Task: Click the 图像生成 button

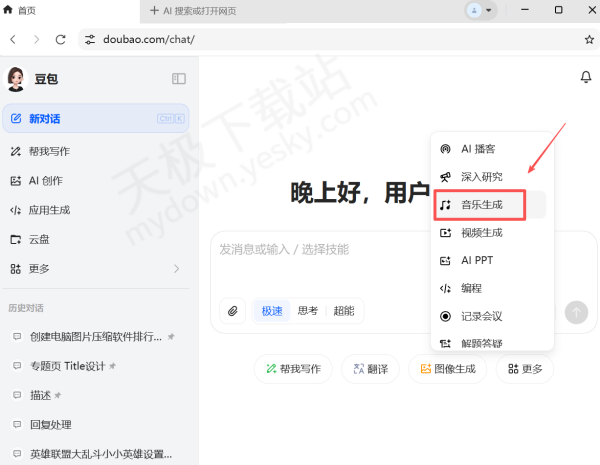Action: pyautogui.click(x=448, y=369)
